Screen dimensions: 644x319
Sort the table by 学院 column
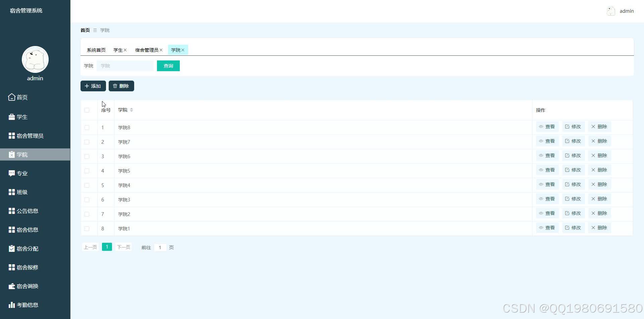click(x=131, y=110)
